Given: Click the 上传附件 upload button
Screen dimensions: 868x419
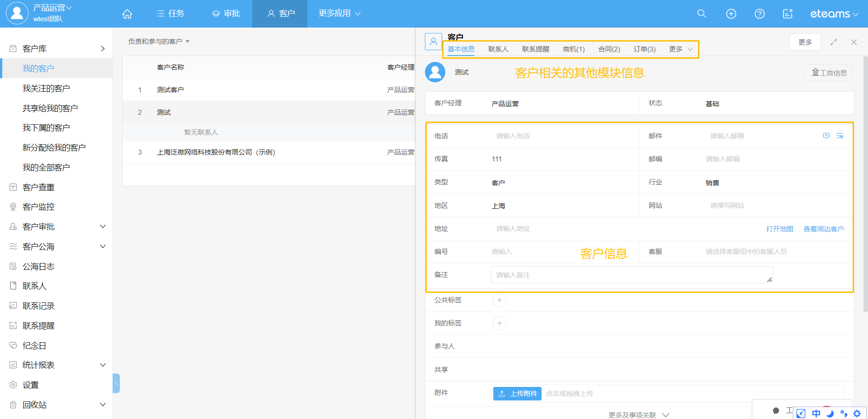Looking at the screenshot, I should 517,394.
